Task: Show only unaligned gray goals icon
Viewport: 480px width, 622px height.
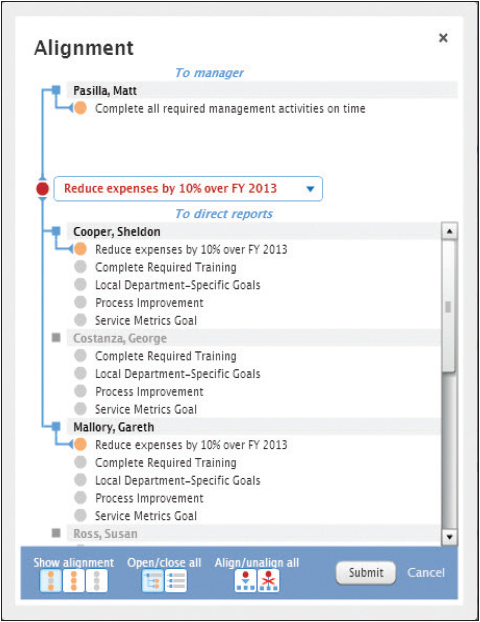Action: pos(96,581)
